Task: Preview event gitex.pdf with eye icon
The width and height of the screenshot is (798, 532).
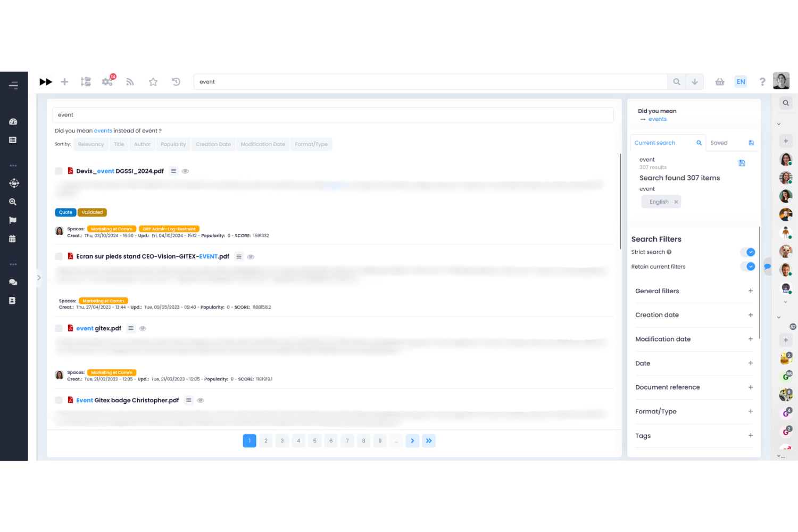Action: pos(143,329)
